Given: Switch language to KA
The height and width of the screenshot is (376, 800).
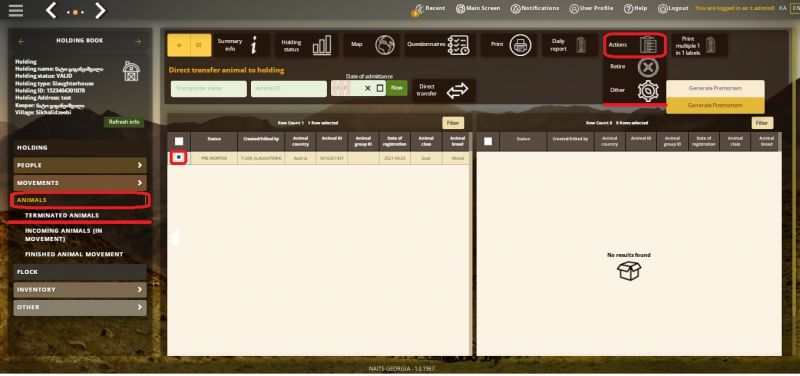Looking at the screenshot, I should click(782, 8).
